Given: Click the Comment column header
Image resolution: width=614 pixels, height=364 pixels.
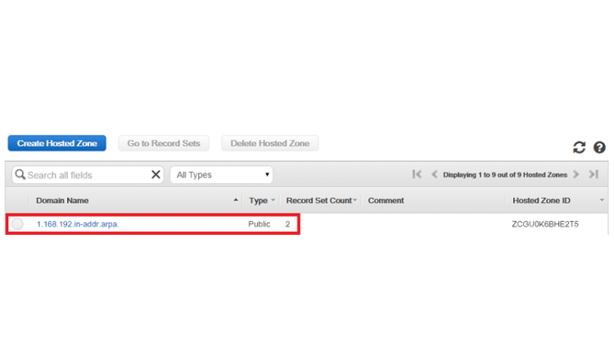Looking at the screenshot, I should pos(386,200).
